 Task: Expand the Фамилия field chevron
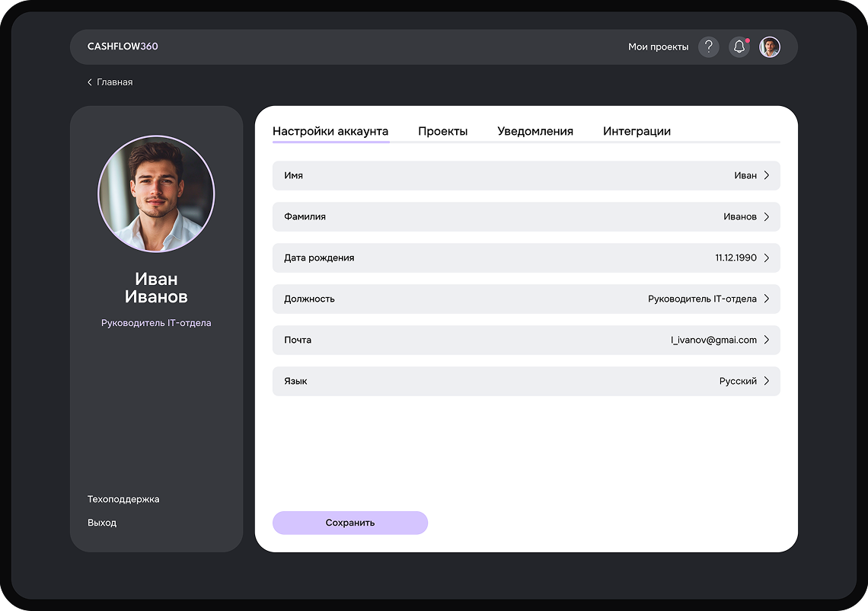click(767, 216)
